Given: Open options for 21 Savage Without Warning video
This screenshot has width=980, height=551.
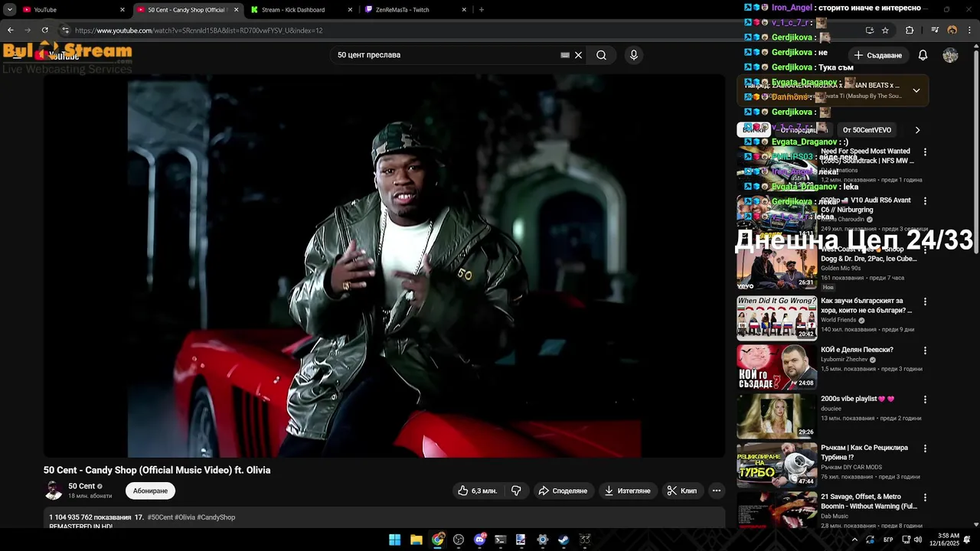Looking at the screenshot, I should (925, 497).
